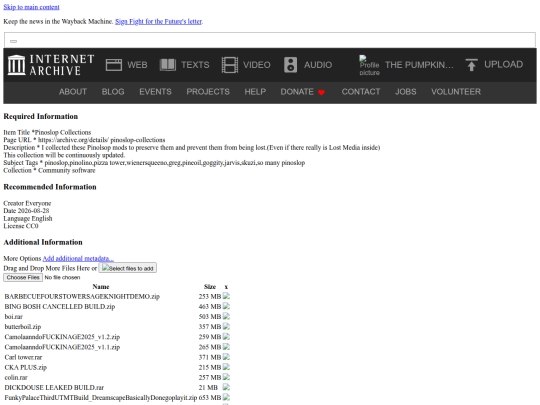The image size is (540, 405).
Task: Click the Internet Archive logo
Action: coord(51,65)
